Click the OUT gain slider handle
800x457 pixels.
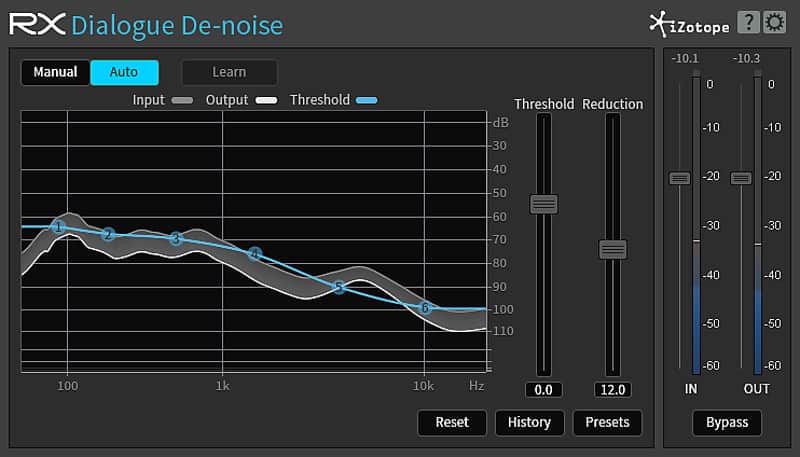741,178
